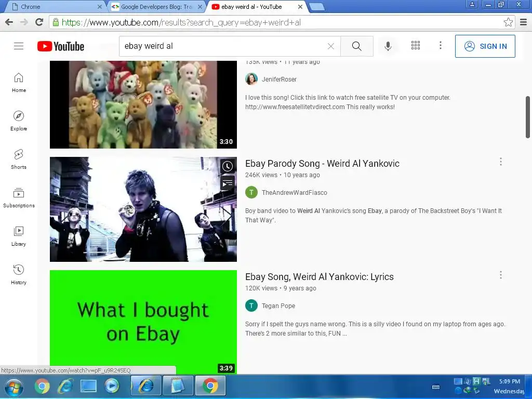
Task: Play the boy band thumbnail video
Action: point(143,209)
